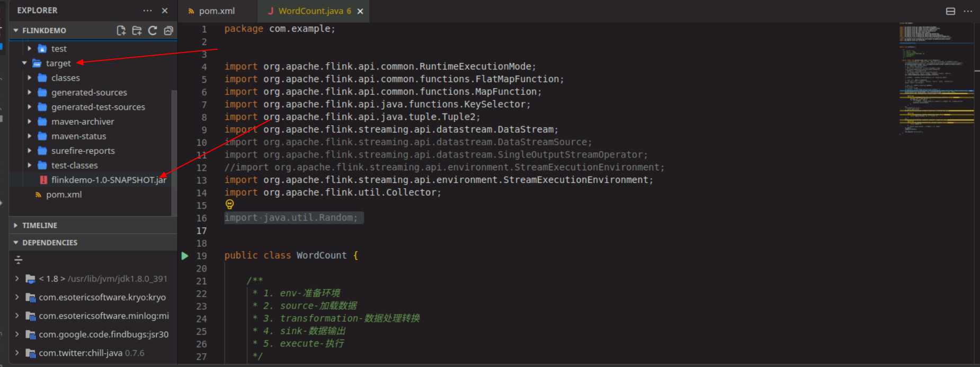Click the KeySelector import line
The height and width of the screenshot is (367, 980).
(x=377, y=104)
